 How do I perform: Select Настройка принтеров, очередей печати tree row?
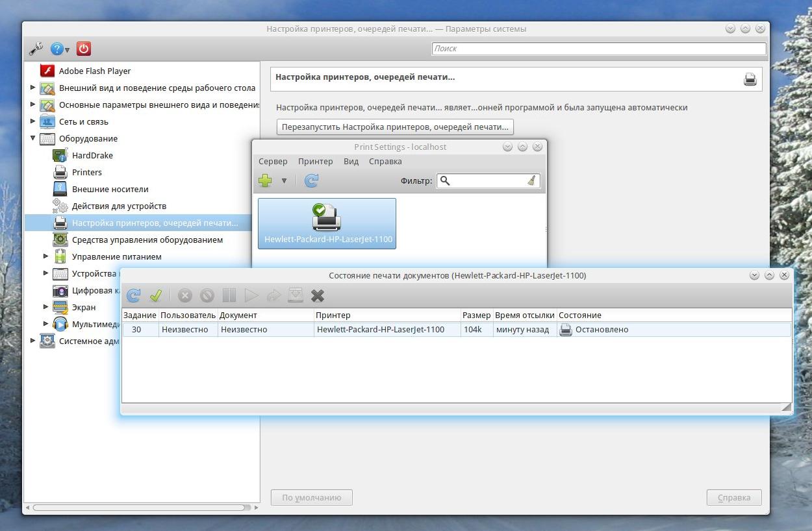[x=138, y=223]
